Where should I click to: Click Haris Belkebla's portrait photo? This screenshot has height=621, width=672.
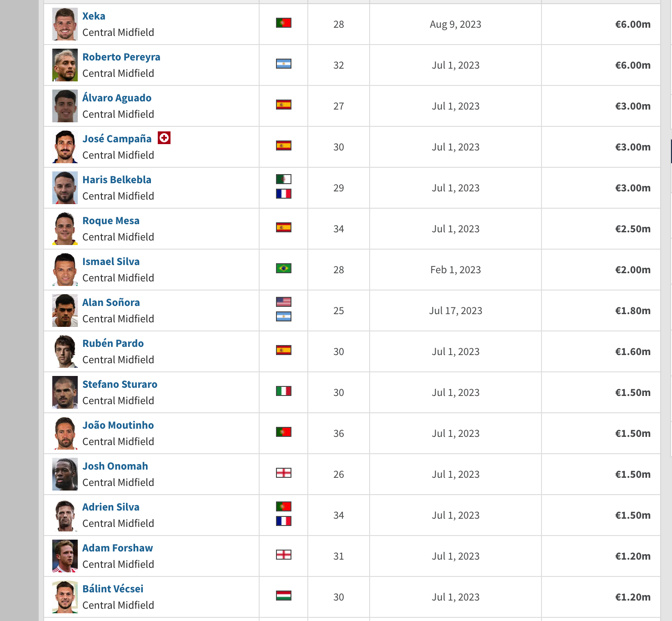(65, 188)
